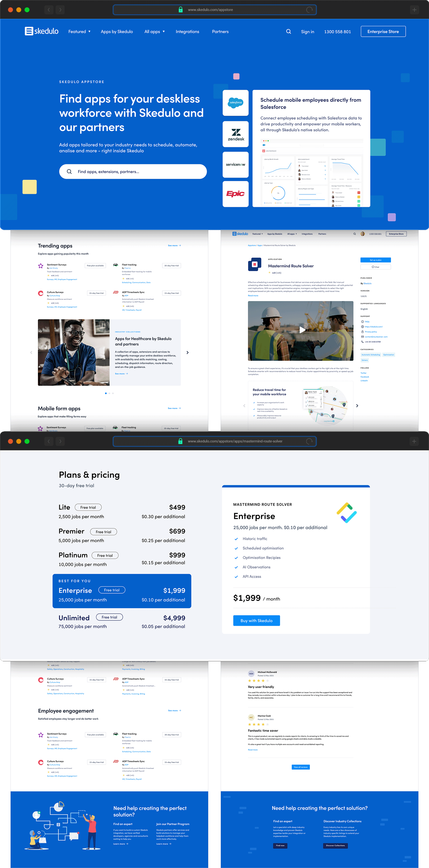Go to previous slide left of healthcare photo

click(x=31, y=352)
